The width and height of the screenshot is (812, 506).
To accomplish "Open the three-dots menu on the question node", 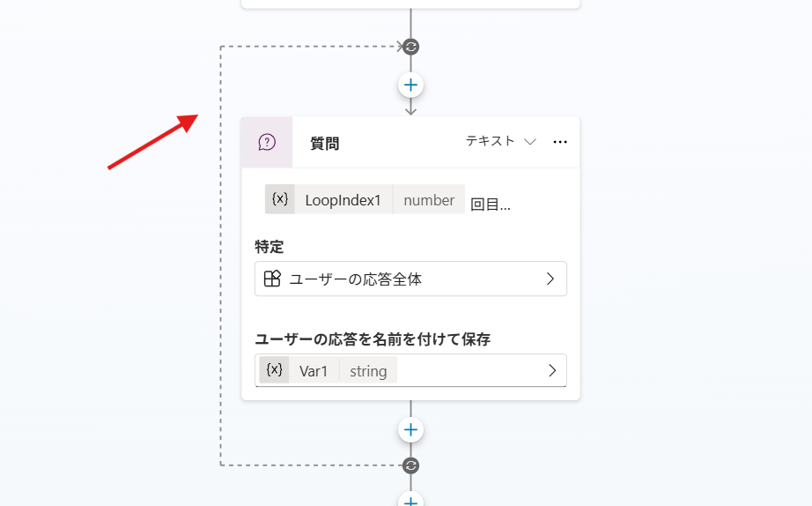I will (560, 142).
